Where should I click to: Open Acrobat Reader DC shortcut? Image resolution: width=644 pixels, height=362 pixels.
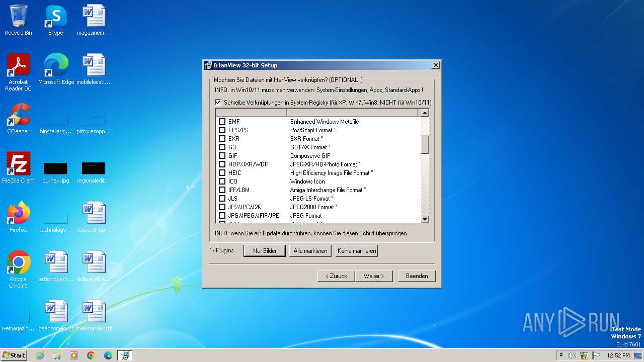pyautogui.click(x=18, y=72)
